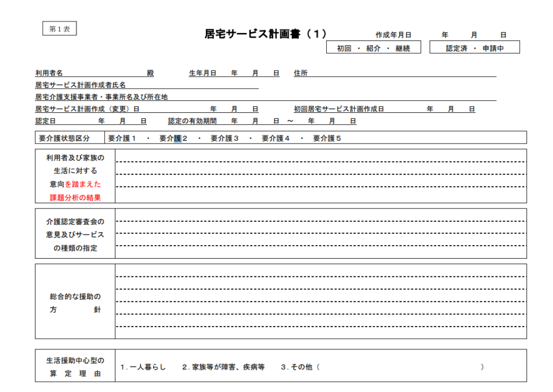Choose 要介護1 care level

(122, 138)
